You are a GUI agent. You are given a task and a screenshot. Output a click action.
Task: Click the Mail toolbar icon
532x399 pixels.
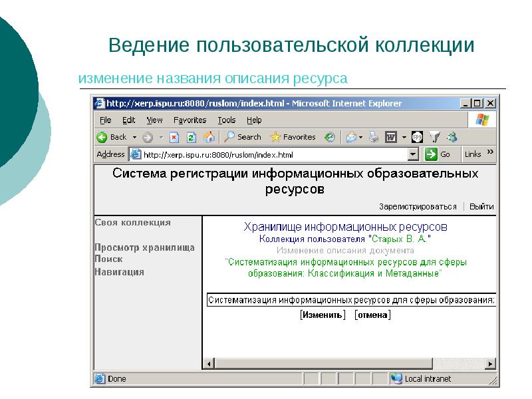pos(351,137)
